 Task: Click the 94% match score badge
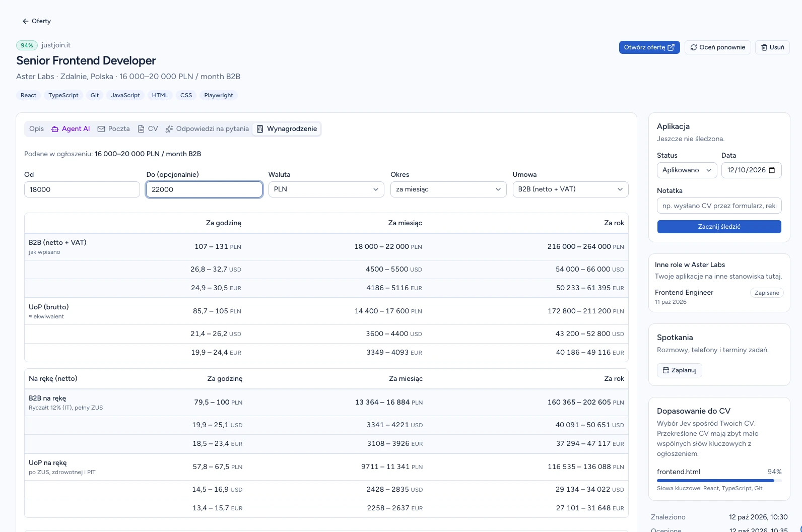point(27,45)
